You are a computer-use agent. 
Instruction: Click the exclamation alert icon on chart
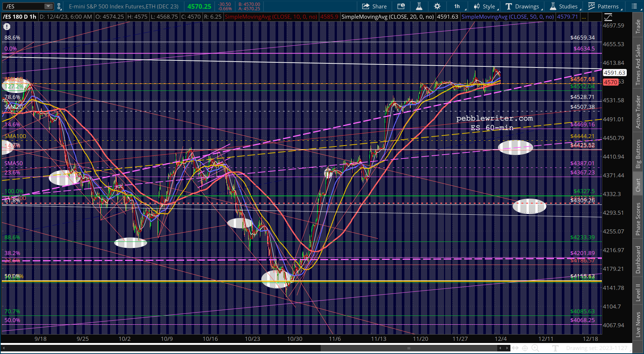pyautogui.click(x=7, y=26)
